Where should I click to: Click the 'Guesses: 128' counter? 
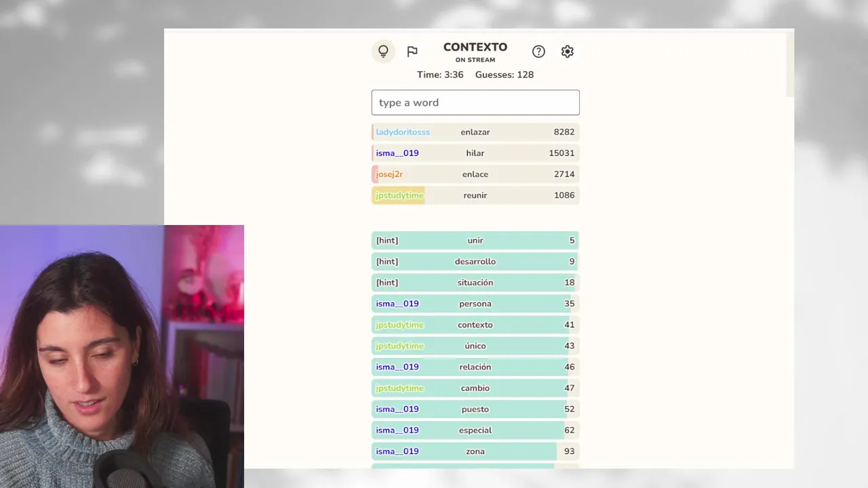[505, 75]
